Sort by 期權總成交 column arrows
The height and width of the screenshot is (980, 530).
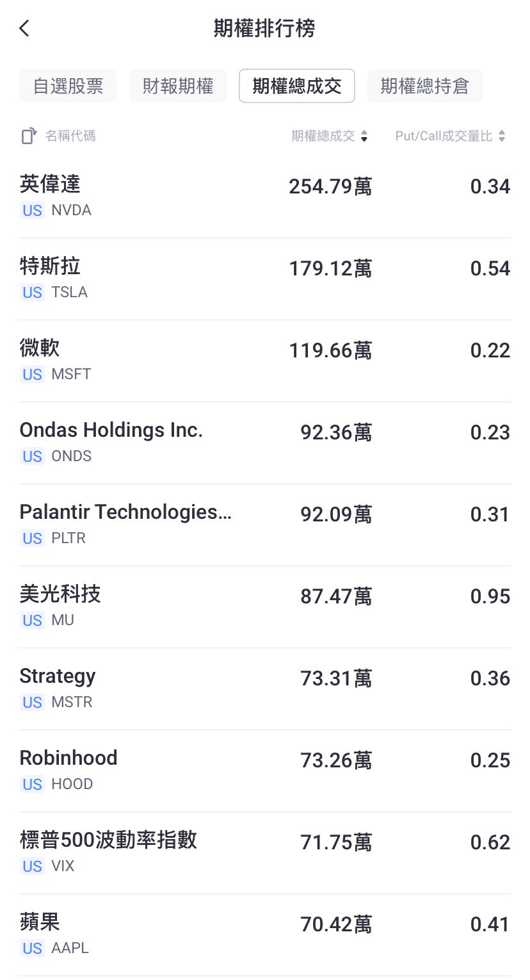click(364, 136)
